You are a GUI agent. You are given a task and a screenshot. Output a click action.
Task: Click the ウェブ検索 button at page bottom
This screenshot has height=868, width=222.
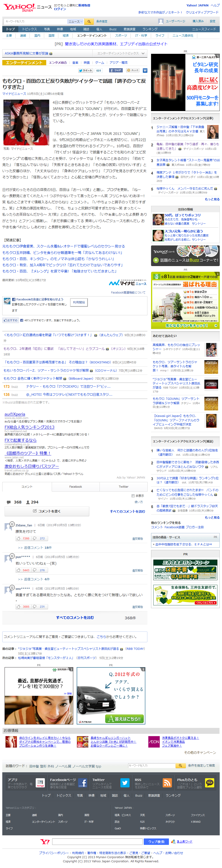pyautogui.click(x=156, y=842)
